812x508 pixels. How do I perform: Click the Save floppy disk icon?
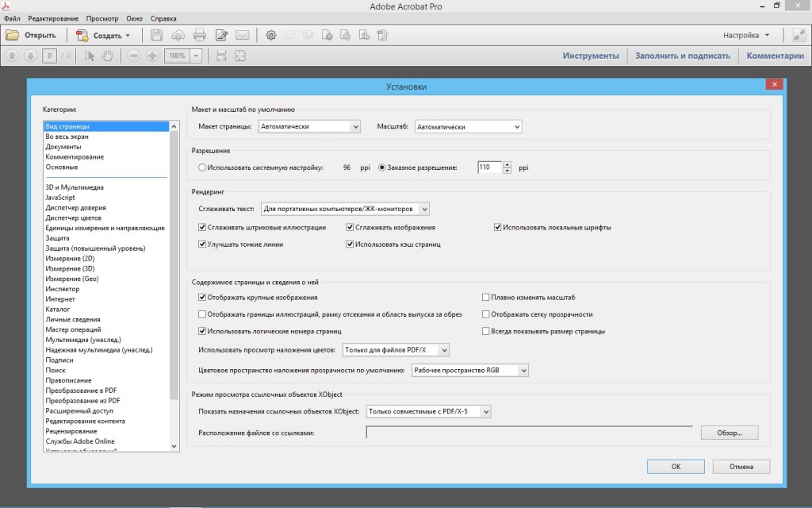click(x=156, y=35)
